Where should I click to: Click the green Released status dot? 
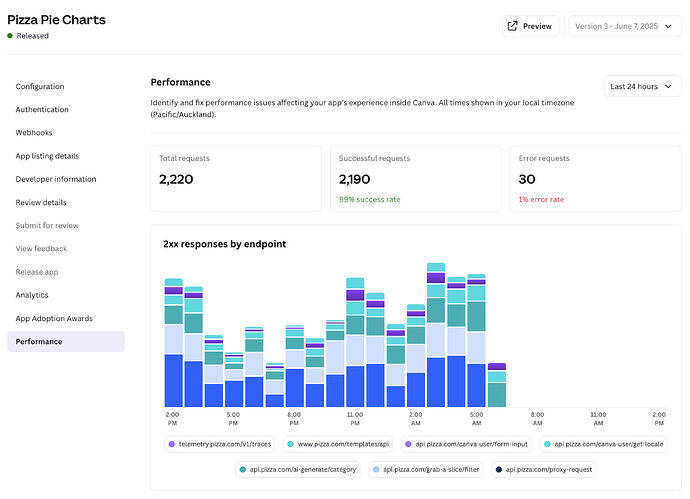pos(10,36)
